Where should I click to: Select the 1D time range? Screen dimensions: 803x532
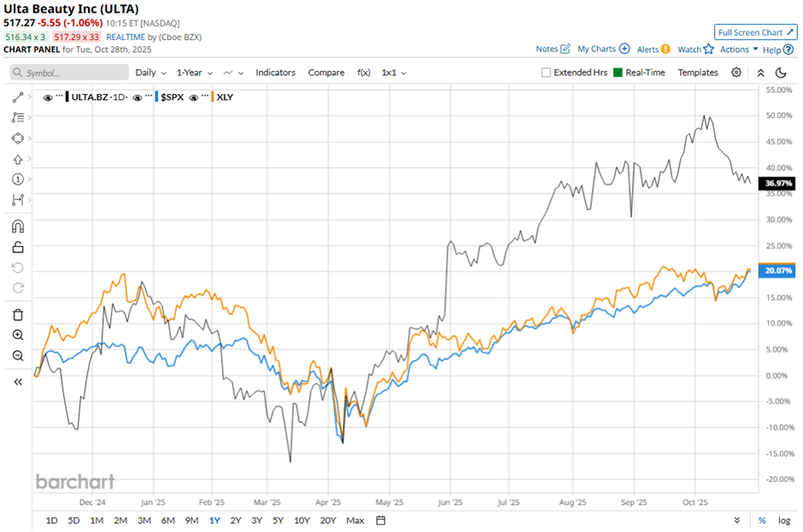pos(52,520)
